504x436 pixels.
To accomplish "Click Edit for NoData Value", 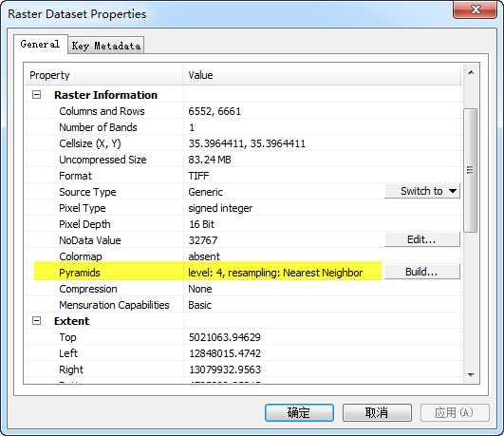I will 422,239.
